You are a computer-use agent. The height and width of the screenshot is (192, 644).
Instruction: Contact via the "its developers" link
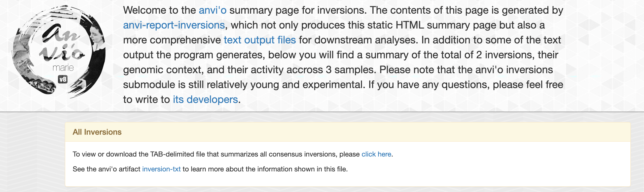[x=205, y=100]
